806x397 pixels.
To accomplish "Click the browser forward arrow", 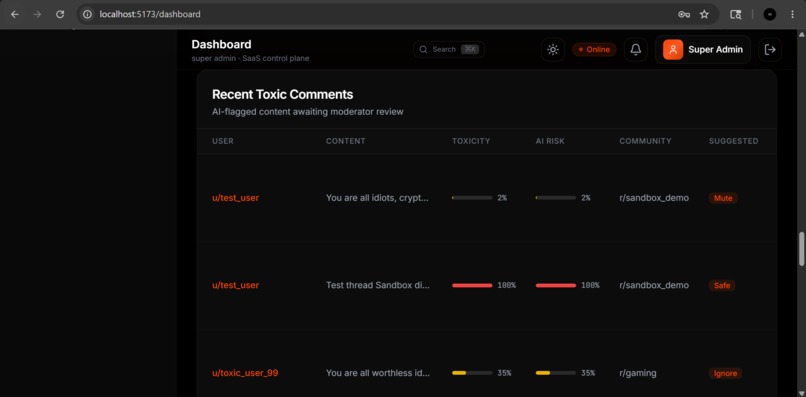I will tap(37, 14).
